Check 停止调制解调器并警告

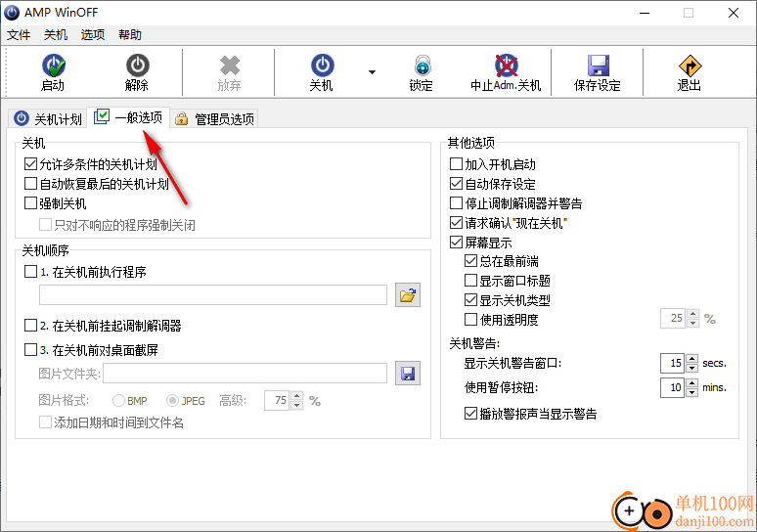[x=456, y=202]
